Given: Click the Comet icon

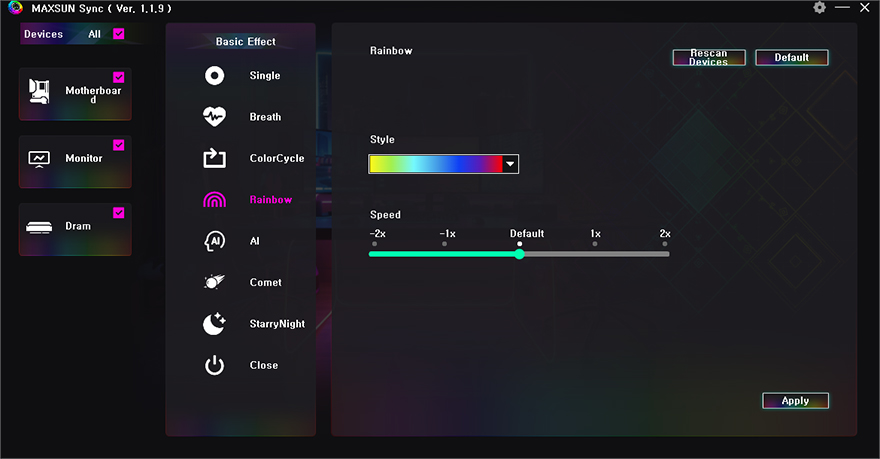Looking at the screenshot, I should point(214,282).
